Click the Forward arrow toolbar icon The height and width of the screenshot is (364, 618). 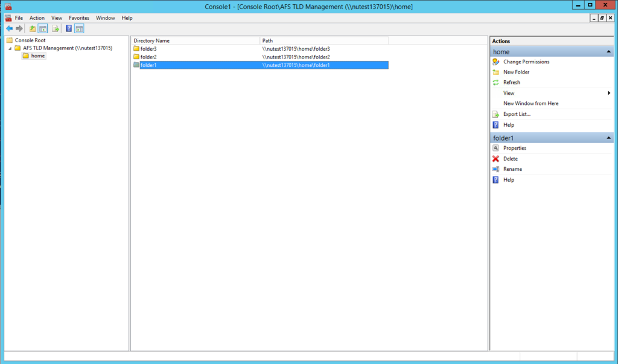click(19, 28)
